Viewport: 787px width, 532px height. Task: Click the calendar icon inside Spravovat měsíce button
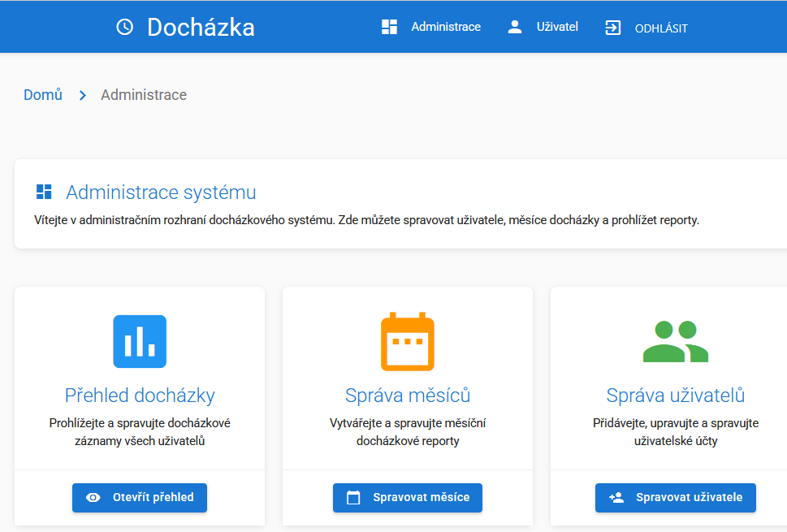tap(352, 497)
